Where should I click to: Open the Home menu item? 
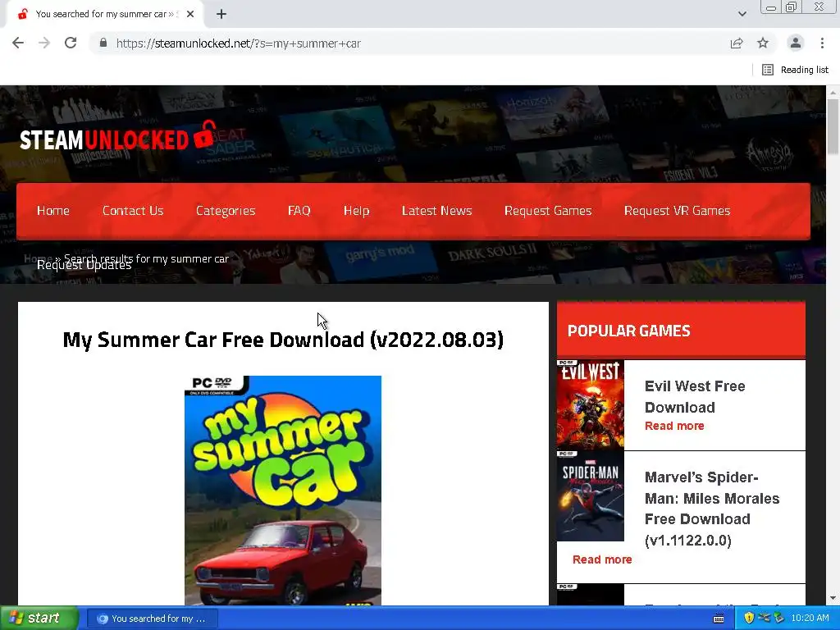(53, 211)
